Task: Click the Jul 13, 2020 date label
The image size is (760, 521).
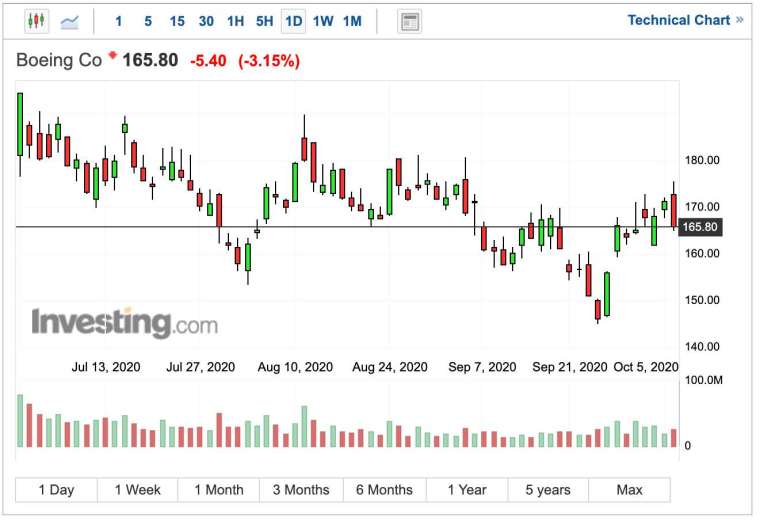Action: [106, 367]
